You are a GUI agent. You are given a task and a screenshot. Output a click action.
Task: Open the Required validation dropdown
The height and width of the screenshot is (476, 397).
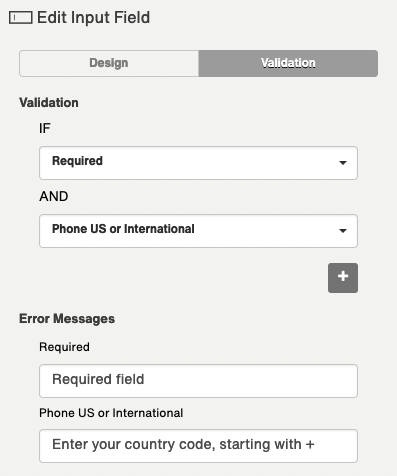pyautogui.click(x=198, y=163)
